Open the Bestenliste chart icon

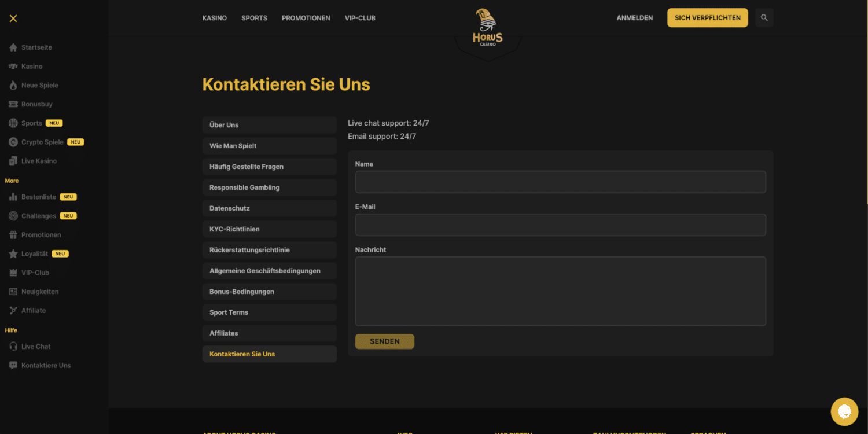pyautogui.click(x=13, y=197)
